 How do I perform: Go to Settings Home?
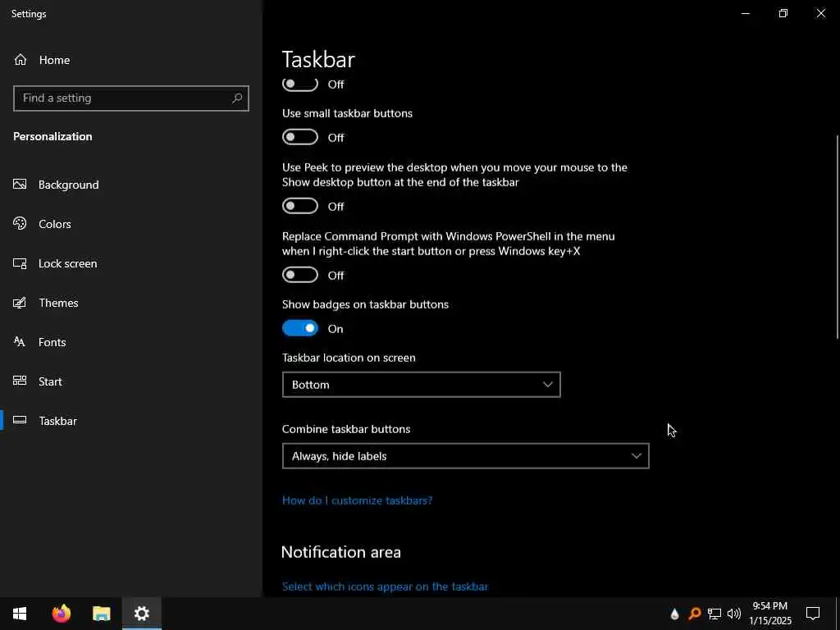click(130, 60)
